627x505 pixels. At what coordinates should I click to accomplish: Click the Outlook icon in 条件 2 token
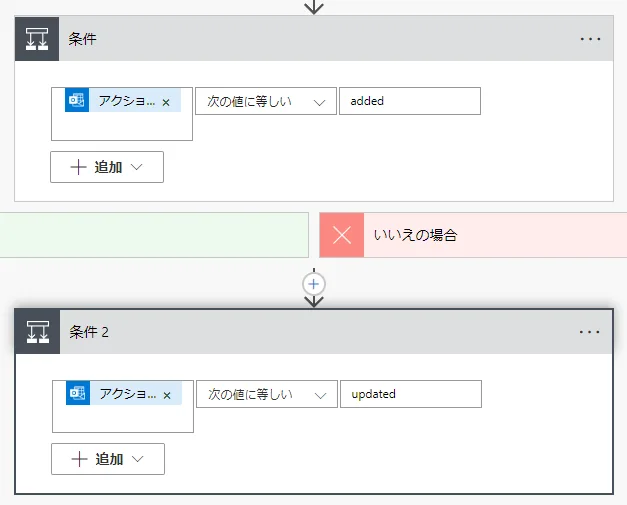pyautogui.click(x=78, y=394)
